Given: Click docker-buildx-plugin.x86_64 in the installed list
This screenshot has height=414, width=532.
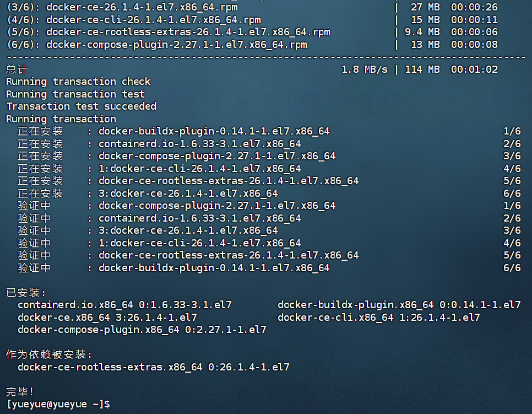Looking at the screenshot, I should point(399,305).
